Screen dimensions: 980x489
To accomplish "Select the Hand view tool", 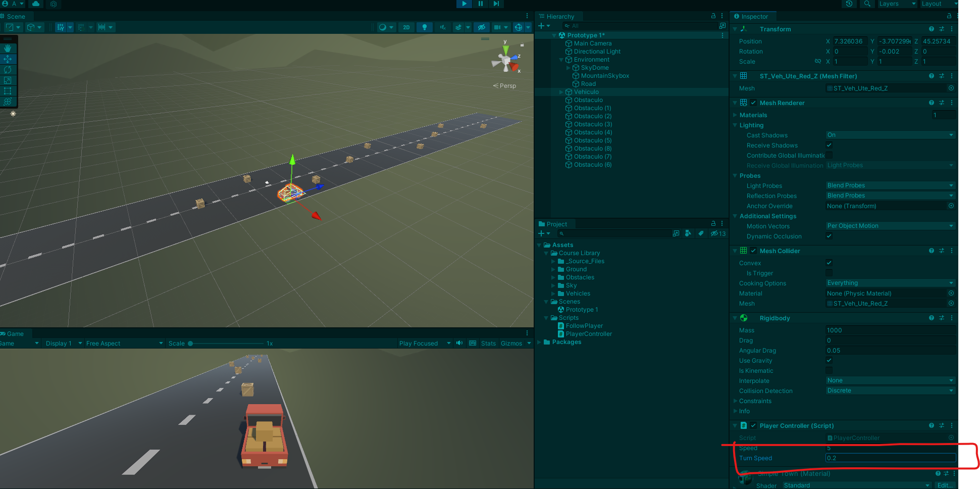I will (x=8, y=48).
